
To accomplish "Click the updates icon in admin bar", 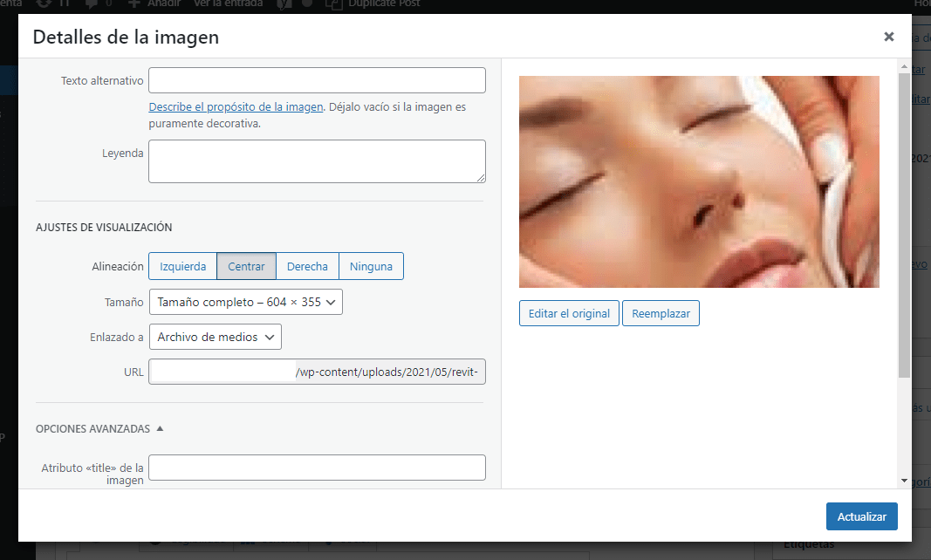I will tap(44, 4).
